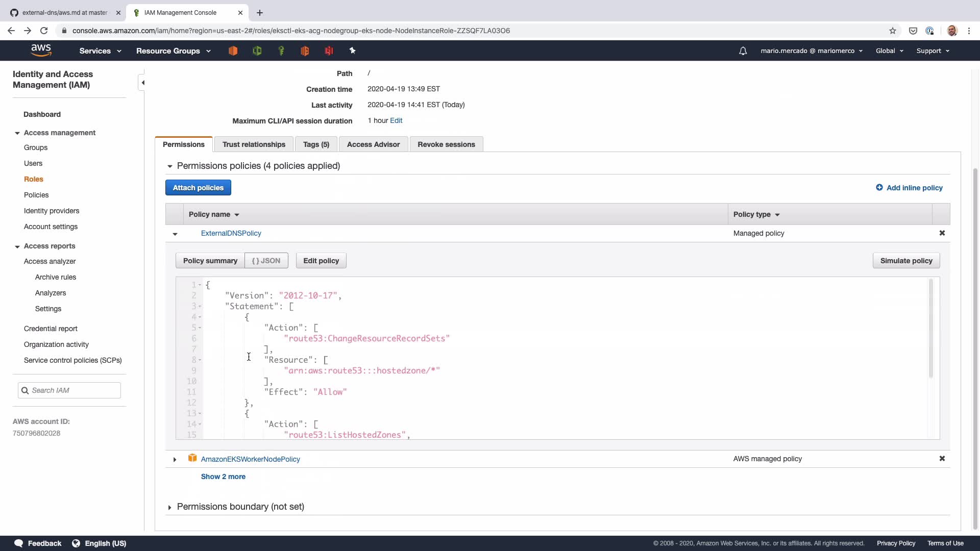Switch to the JSON policy view
The height and width of the screenshot is (551, 980).
pos(266,261)
